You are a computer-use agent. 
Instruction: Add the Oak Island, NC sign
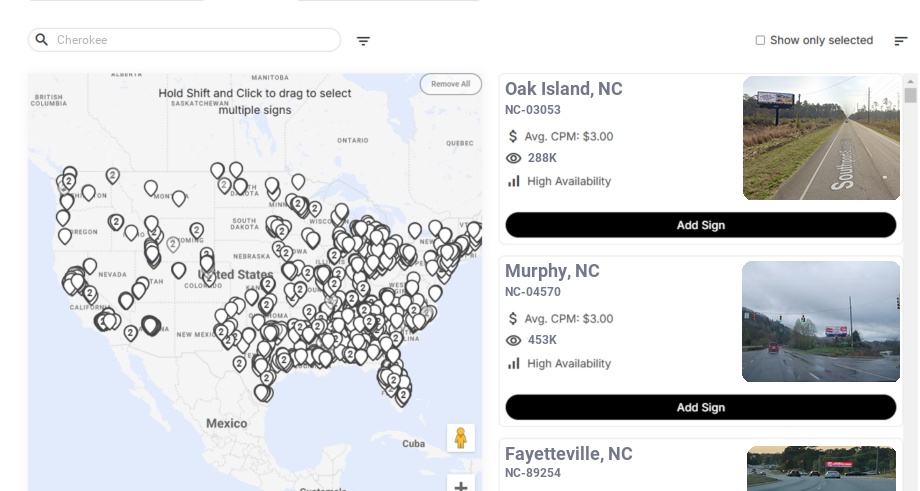coord(700,225)
